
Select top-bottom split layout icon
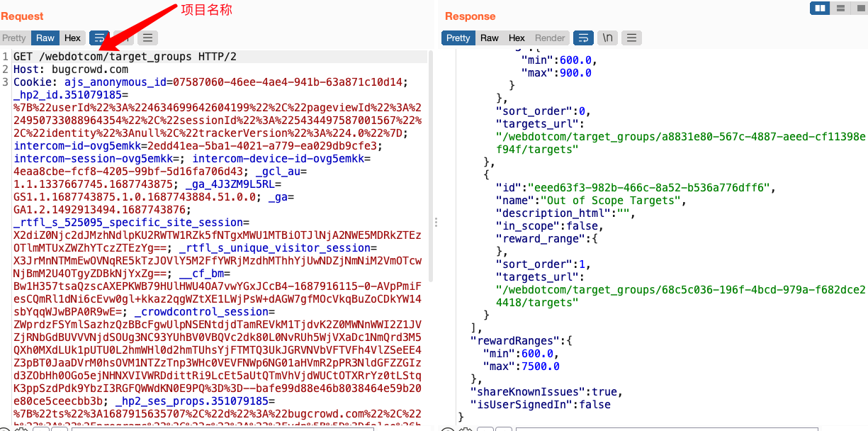[840, 9]
